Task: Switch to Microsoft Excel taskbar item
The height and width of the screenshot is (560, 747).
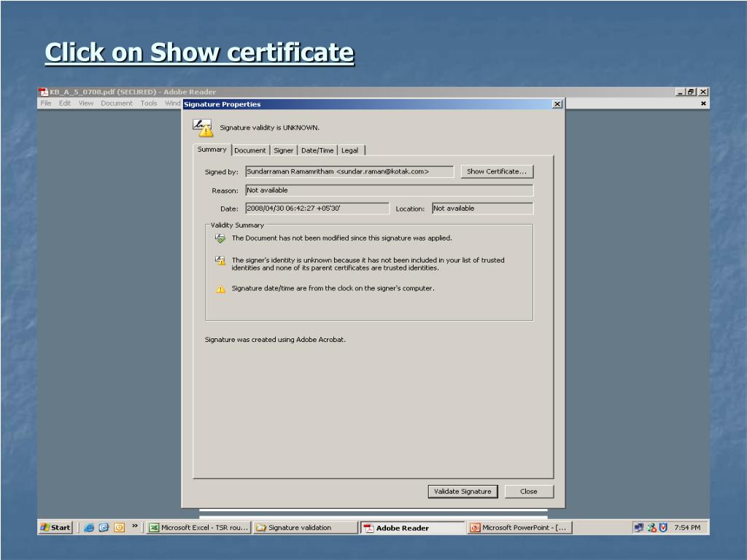Action: click(198, 528)
